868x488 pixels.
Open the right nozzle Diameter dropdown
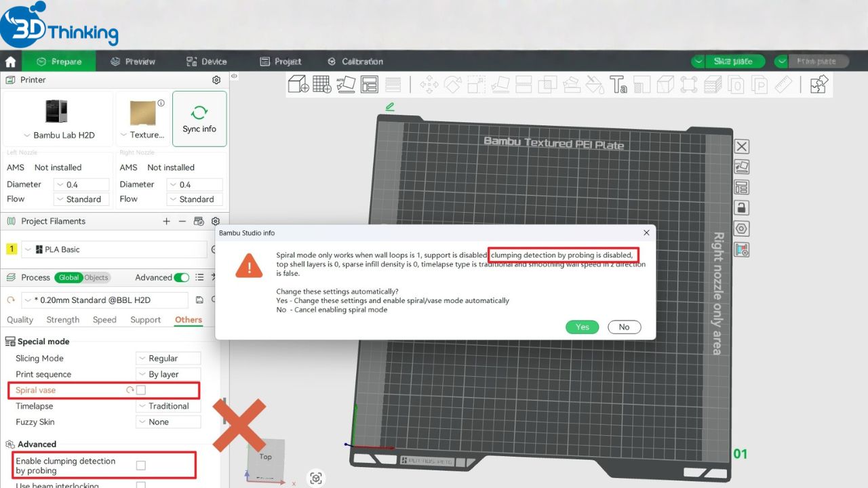pyautogui.click(x=195, y=184)
